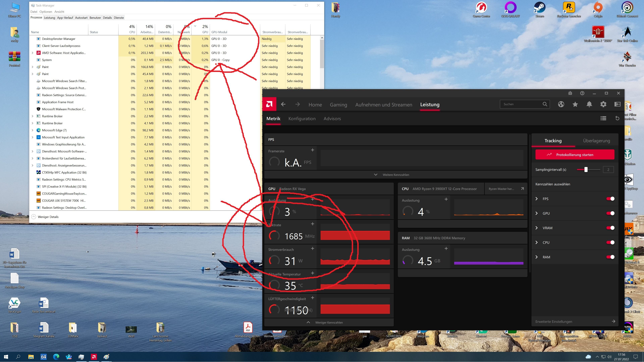Image resolution: width=644 pixels, height=362 pixels.
Task: Toggle FPS tracking switch off
Action: pos(610,199)
